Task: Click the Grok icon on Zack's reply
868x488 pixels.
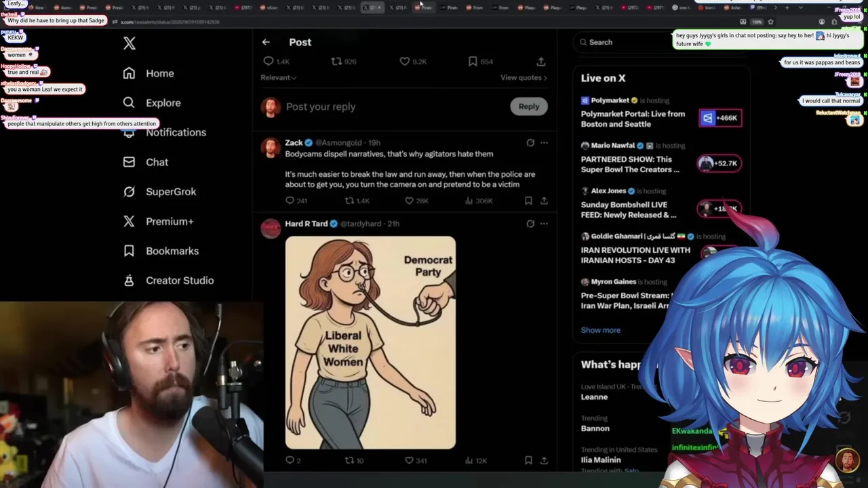Action: (x=530, y=142)
